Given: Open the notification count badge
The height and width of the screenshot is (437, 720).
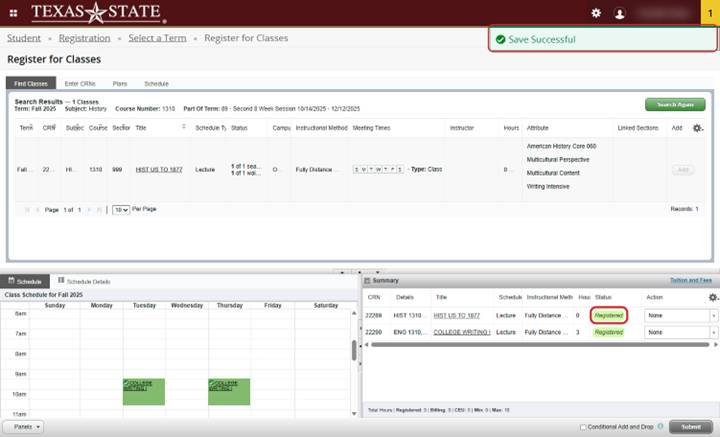Looking at the screenshot, I should 709,13.
